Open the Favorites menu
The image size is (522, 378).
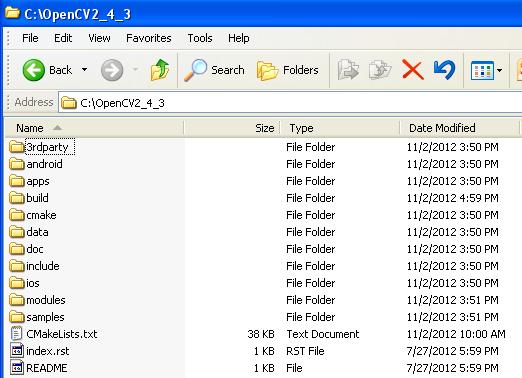(x=149, y=38)
